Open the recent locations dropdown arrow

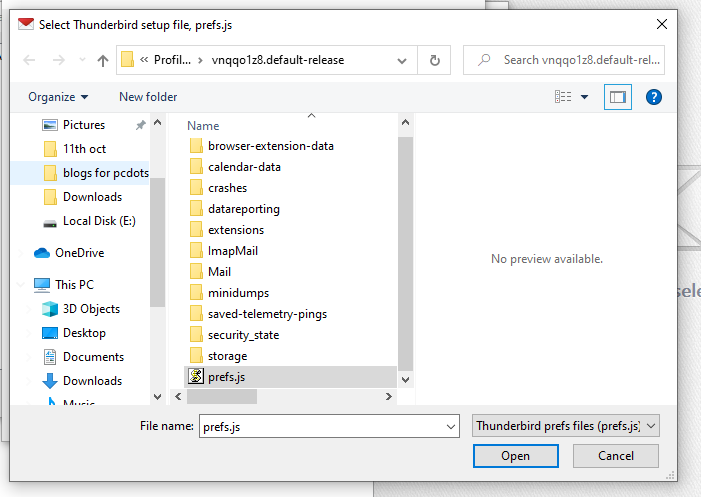pyautogui.click(x=82, y=60)
